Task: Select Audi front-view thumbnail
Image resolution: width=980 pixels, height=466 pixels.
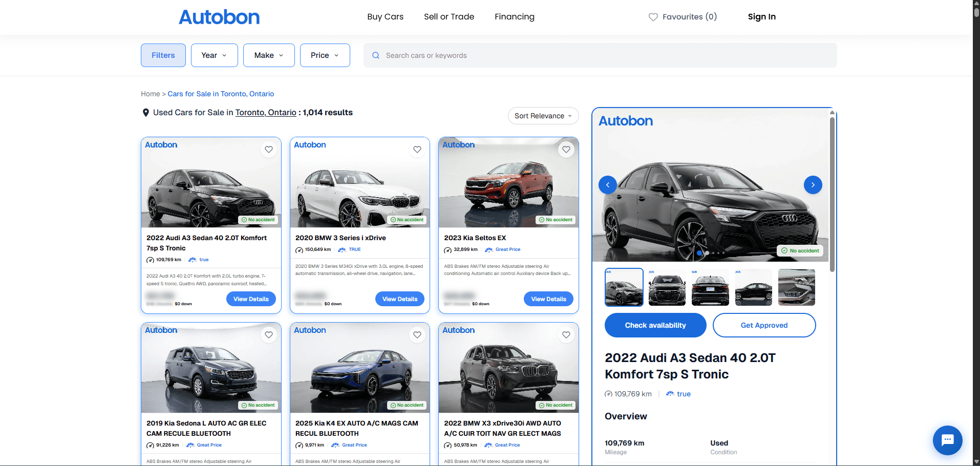Action: (x=667, y=287)
